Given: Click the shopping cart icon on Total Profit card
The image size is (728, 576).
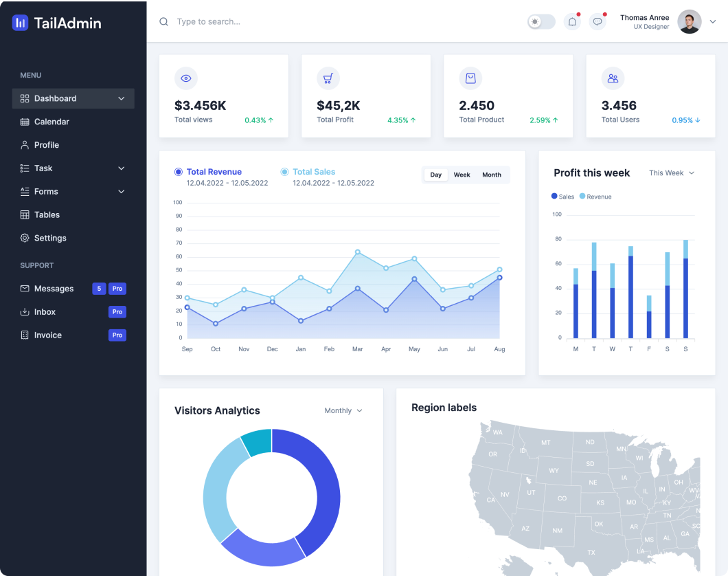Looking at the screenshot, I should pyautogui.click(x=328, y=78).
